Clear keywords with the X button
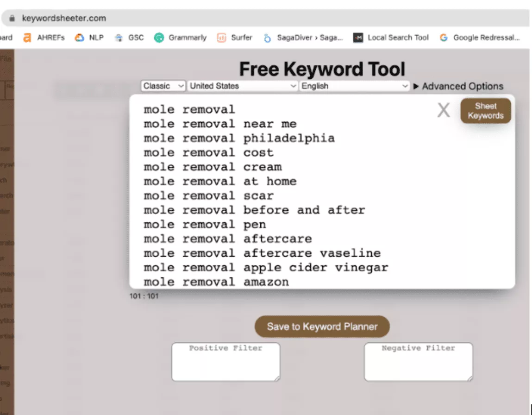The width and height of the screenshot is (532, 415). (x=444, y=110)
